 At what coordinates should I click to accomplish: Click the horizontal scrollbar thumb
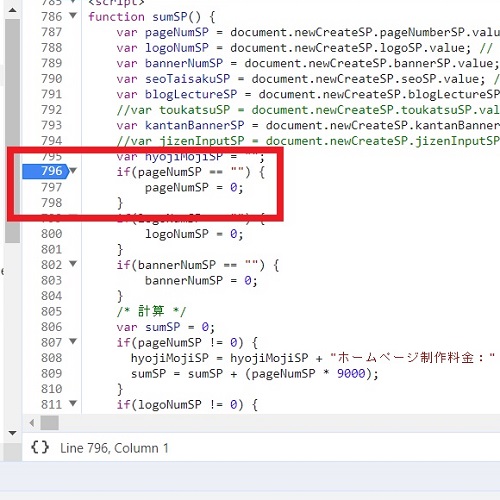pyautogui.click(x=49, y=423)
